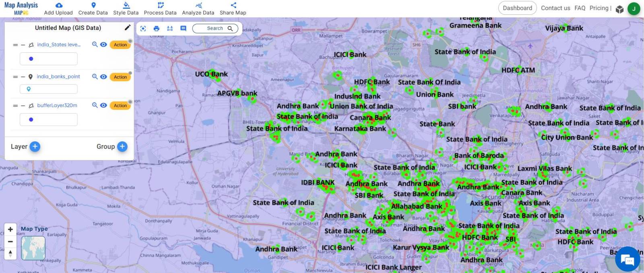Click india_States layer color swatch dot
Viewport: 644px width, 273px height.
31,59
